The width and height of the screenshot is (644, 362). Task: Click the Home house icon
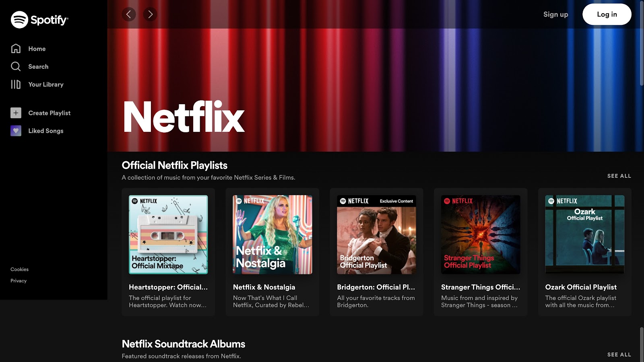coord(16,48)
